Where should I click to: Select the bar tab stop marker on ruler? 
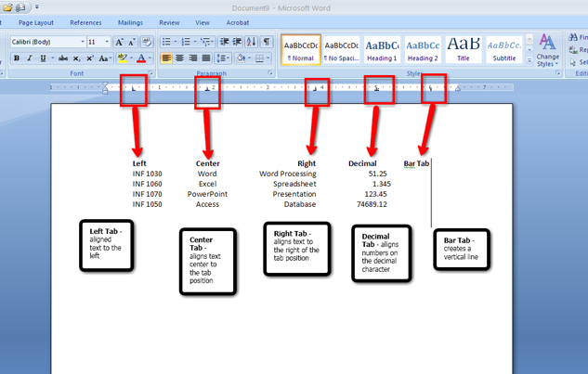(x=430, y=88)
